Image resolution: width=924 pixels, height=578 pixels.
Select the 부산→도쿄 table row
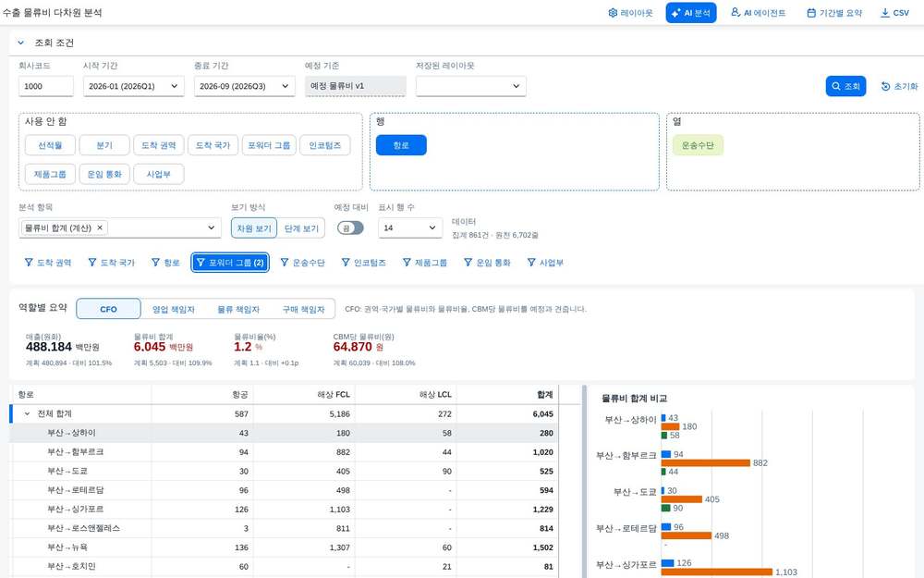tap(284, 471)
